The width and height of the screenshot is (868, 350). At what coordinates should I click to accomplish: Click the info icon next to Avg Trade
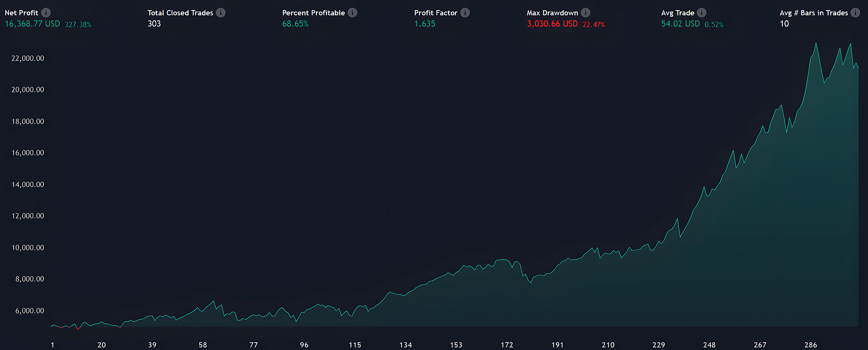coord(702,13)
